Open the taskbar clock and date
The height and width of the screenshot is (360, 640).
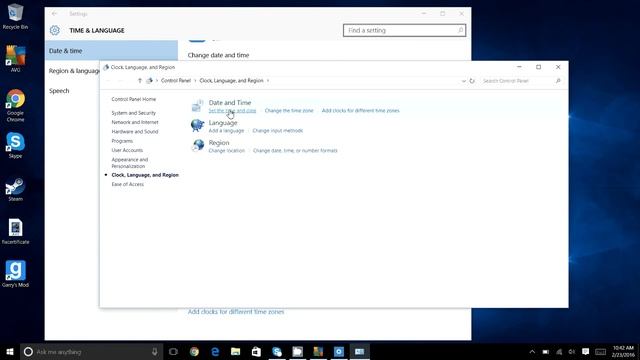[623, 352]
